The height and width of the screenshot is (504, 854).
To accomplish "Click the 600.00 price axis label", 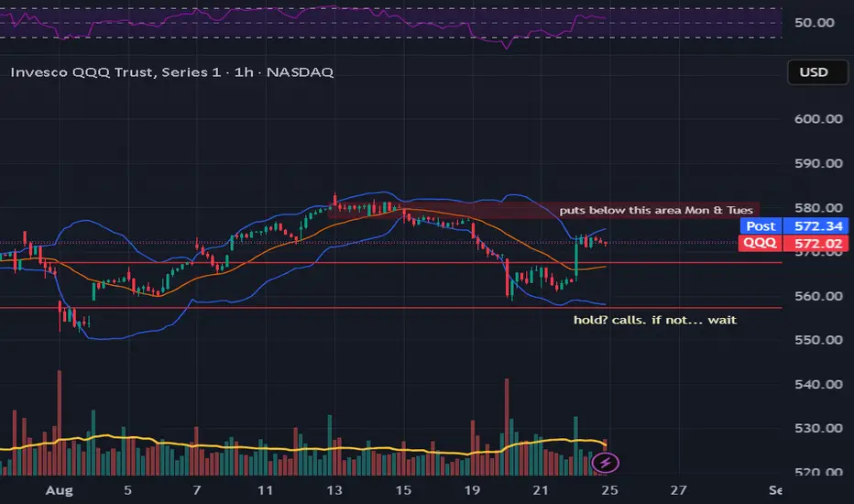I will (x=818, y=119).
